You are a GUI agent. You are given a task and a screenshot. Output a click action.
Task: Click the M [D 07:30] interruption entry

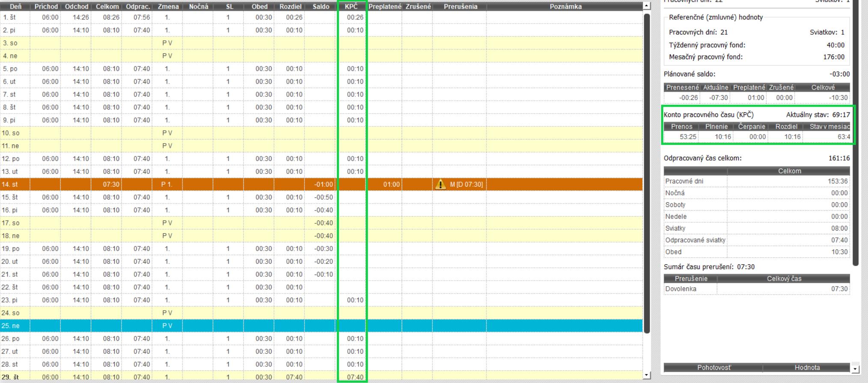coord(466,185)
